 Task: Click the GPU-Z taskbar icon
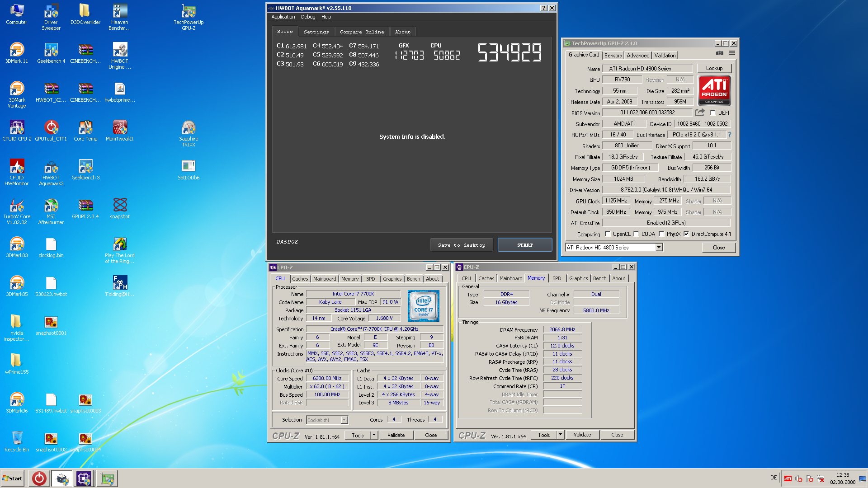[x=107, y=479]
